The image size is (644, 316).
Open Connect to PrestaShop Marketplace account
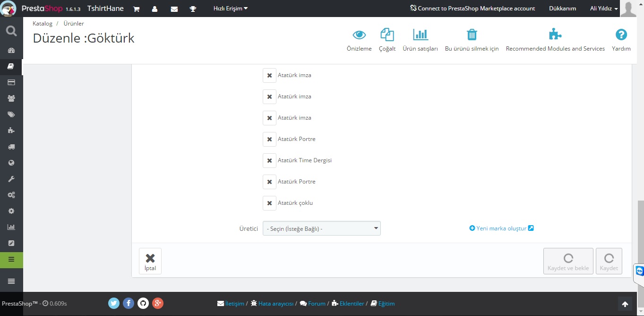point(472,9)
